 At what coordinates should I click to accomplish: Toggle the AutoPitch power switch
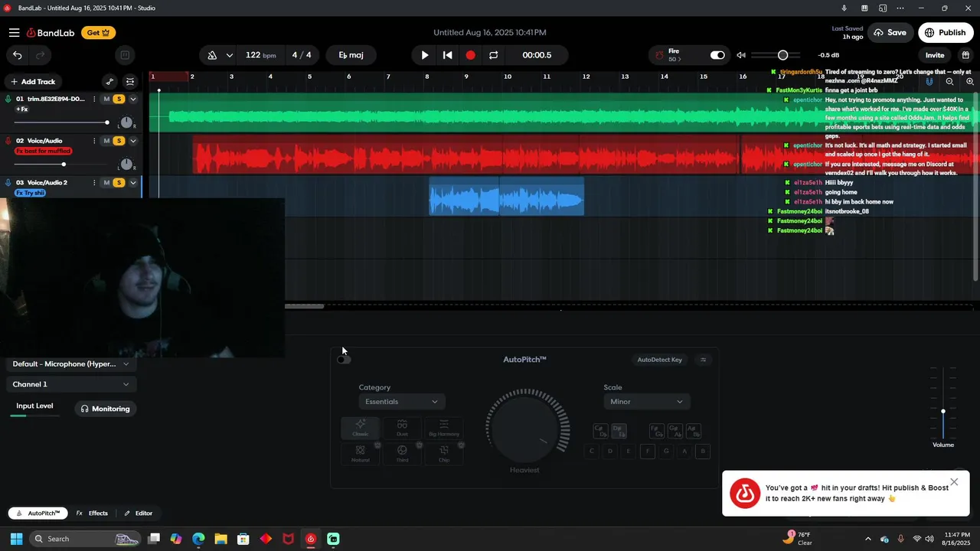point(344,360)
